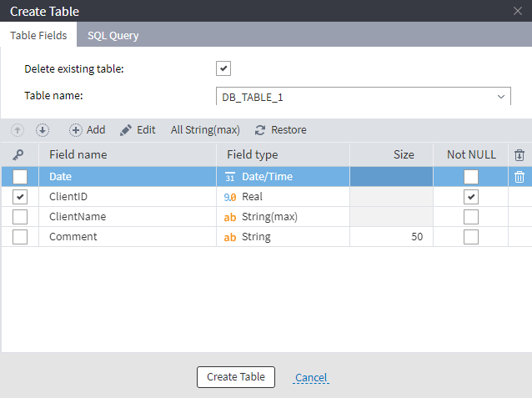
Task: Enable Not NULL for Comment field
Action: click(471, 237)
